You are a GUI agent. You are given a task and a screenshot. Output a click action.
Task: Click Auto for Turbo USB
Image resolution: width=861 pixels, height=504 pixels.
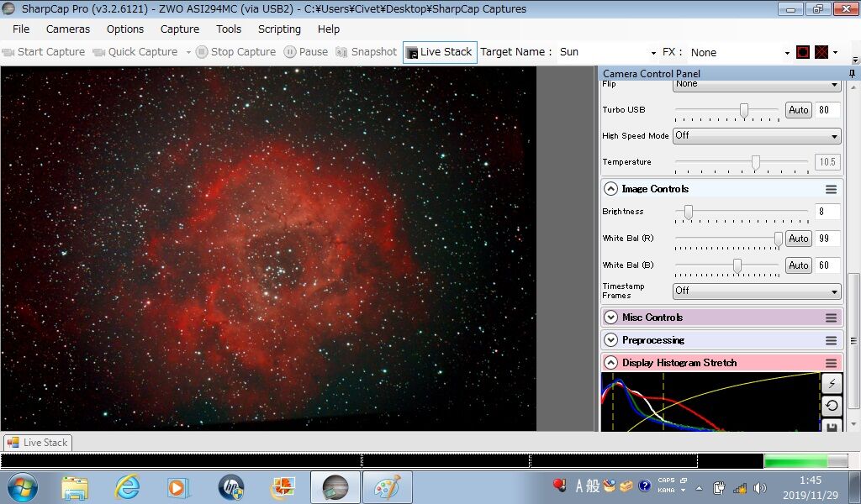click(799, 110)
